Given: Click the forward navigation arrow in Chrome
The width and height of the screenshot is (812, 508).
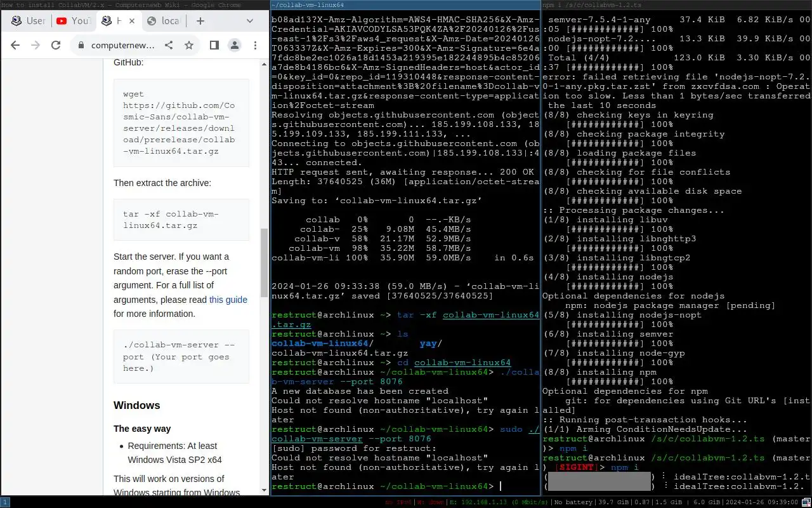Looking at the screenshot, I should click(x=36, y=45).
